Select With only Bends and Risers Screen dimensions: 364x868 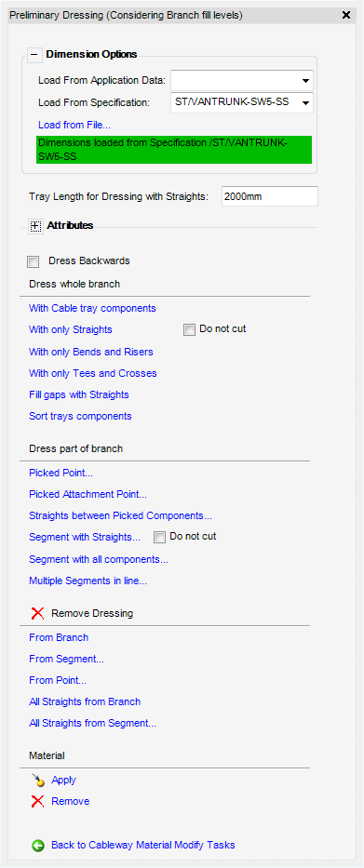[x=91, y=352]
